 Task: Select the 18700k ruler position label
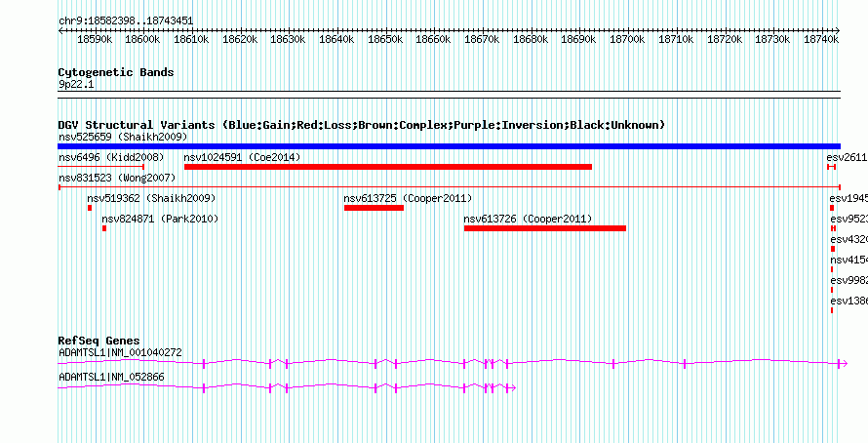[x=628, y=40]
